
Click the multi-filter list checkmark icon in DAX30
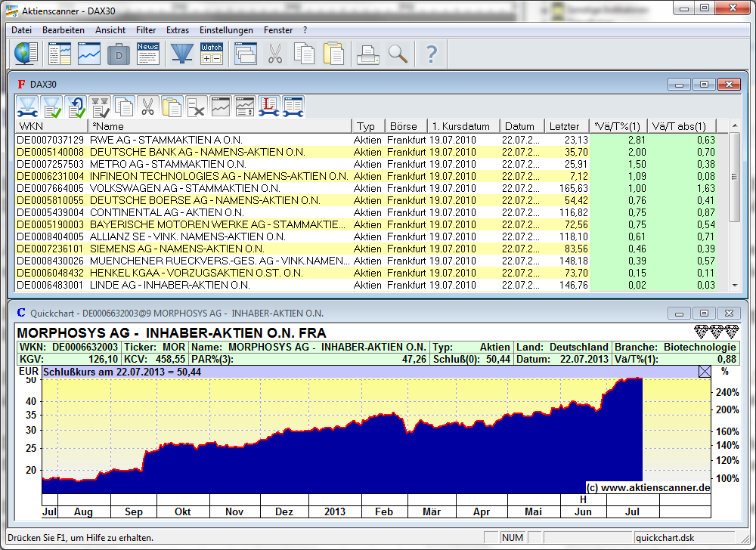[100, 107]
